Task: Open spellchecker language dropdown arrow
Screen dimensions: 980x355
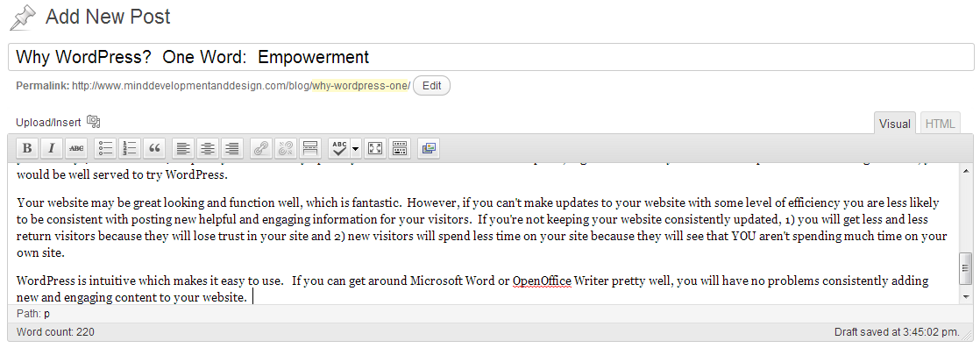Action: pos(355,148)
